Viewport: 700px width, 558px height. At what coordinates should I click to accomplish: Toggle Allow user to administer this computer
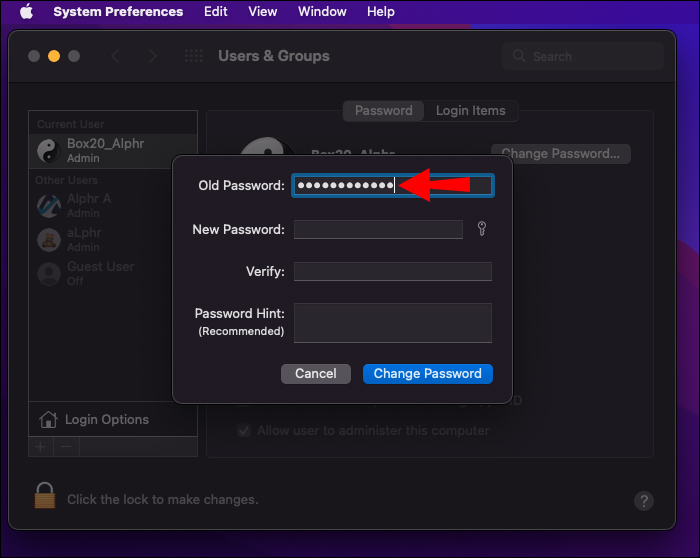click(243, 431)
